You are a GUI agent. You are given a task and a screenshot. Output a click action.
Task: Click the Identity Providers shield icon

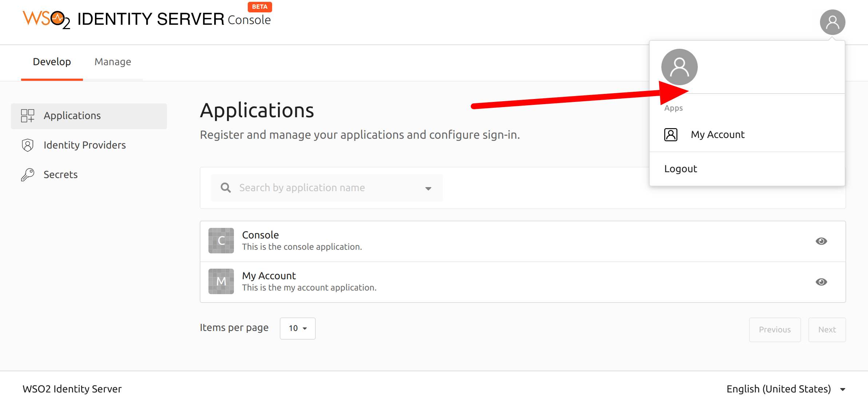point(28,145)
